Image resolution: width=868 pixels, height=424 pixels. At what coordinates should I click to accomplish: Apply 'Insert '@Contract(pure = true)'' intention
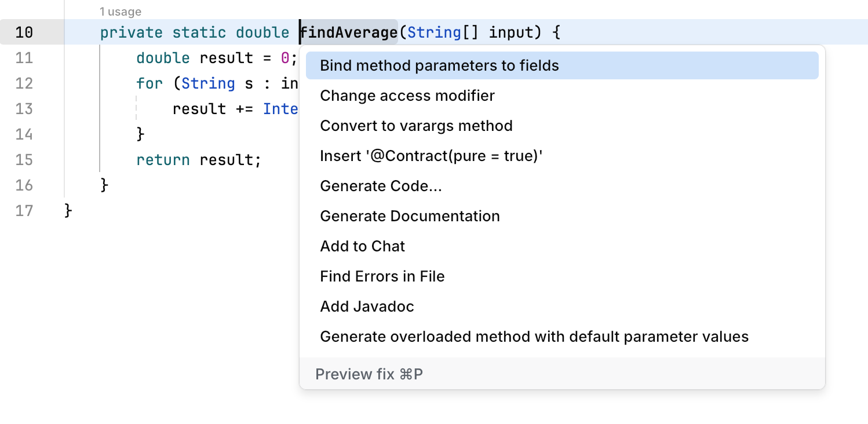(x=431, y=156)
